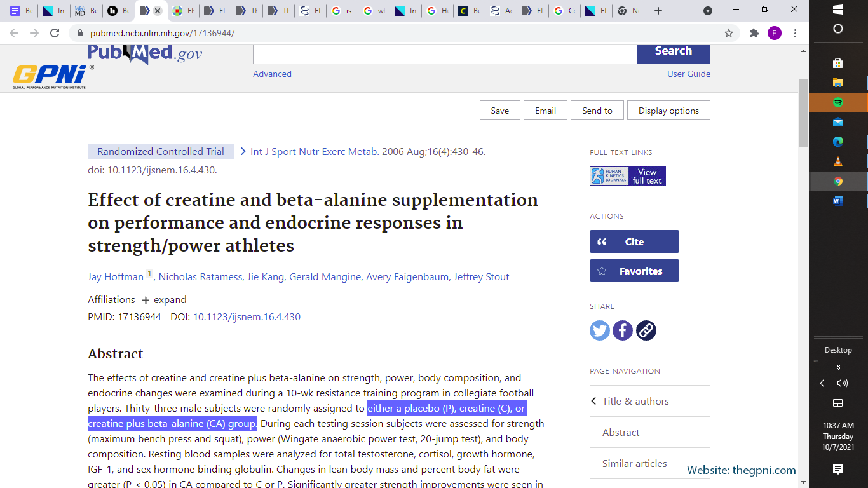Save the citation with Save button
The image size is (868, 488).
499,111
